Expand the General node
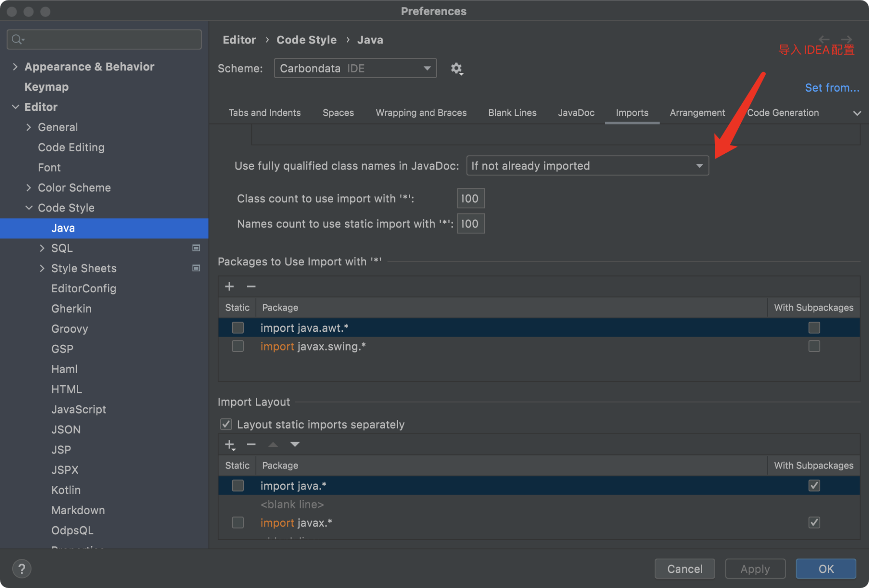Viewport: 869px width, 588px height. [29, 127]
